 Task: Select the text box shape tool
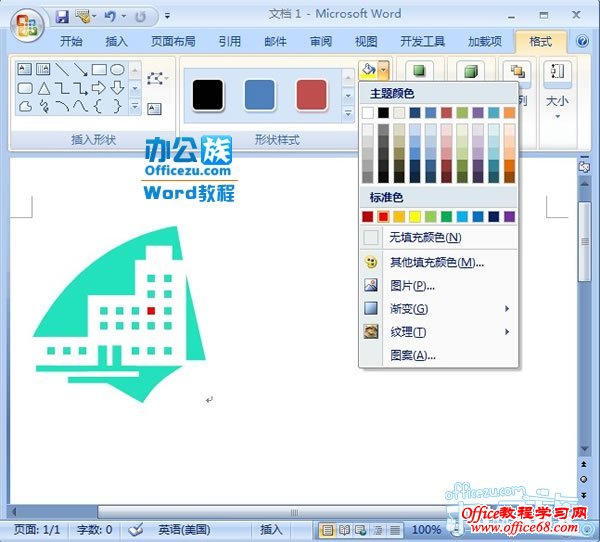point(25,69)
